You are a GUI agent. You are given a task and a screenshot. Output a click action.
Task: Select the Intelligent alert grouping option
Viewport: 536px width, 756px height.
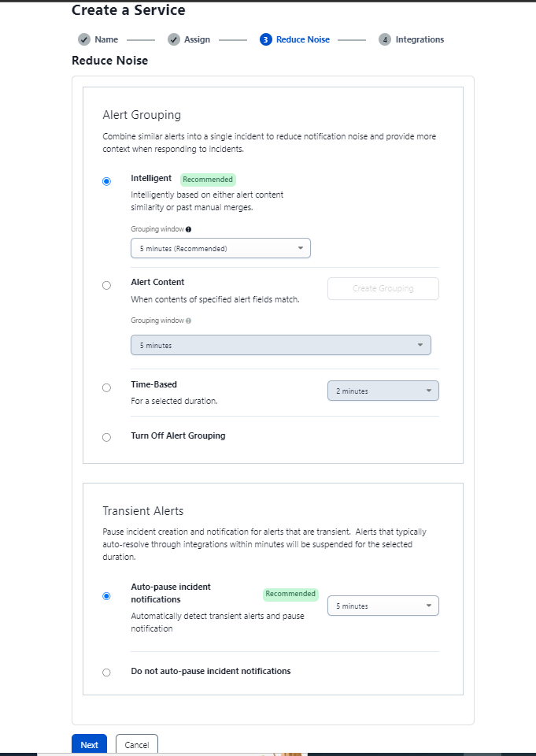[107, 181]
